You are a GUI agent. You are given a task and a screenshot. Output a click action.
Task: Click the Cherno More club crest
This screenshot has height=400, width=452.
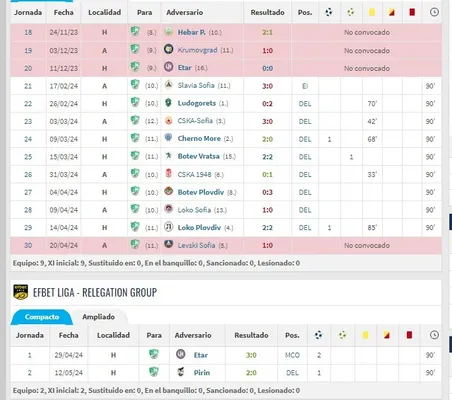169,138
